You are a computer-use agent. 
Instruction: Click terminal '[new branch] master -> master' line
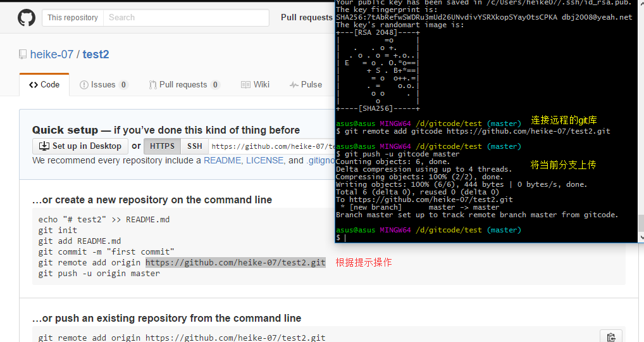(x=420, y=208)
